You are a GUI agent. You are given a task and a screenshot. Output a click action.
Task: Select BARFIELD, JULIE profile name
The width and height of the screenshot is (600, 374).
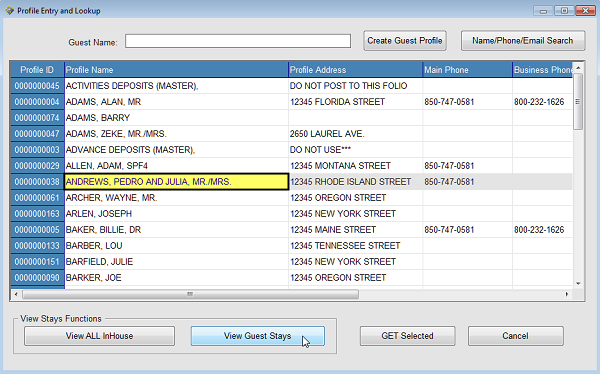176,262
